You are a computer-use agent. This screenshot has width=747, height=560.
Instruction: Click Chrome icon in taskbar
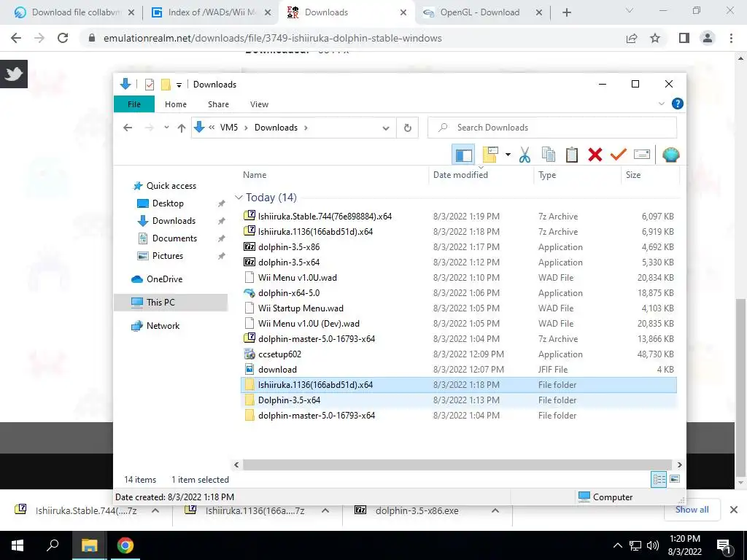pyautogui.click(x=125, y=545)
